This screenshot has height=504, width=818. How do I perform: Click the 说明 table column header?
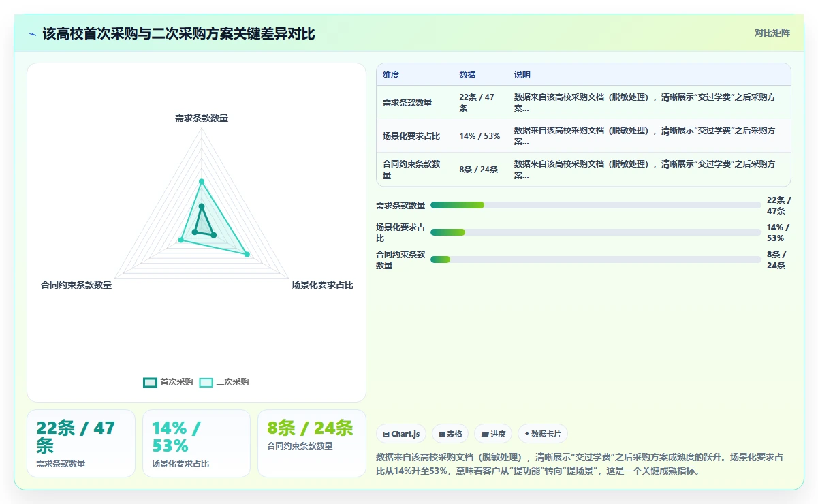pyautogui.click(x=522, y=75)
